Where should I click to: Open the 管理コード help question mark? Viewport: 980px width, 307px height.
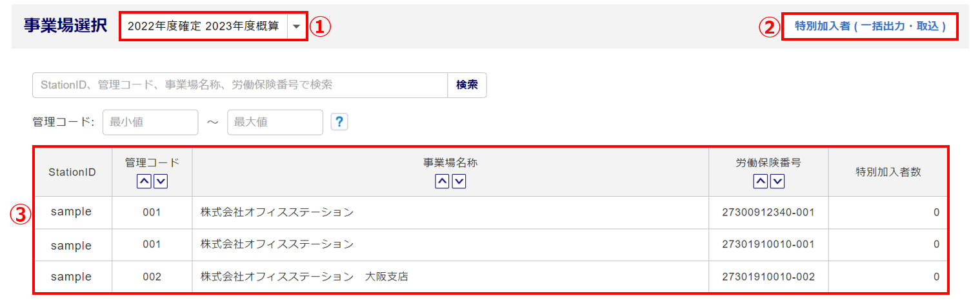point(339,122)
